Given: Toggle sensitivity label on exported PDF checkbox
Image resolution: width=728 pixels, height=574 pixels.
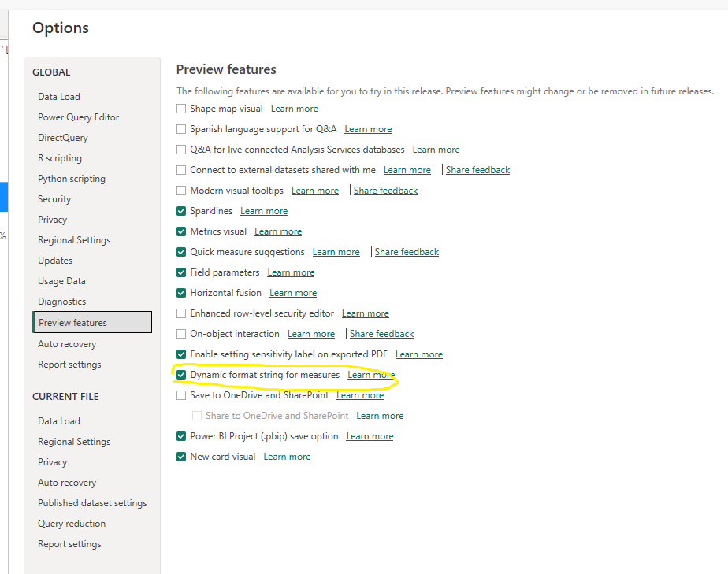Looking at the screenshot, I should pyautogui.click(x=181, y=354).
